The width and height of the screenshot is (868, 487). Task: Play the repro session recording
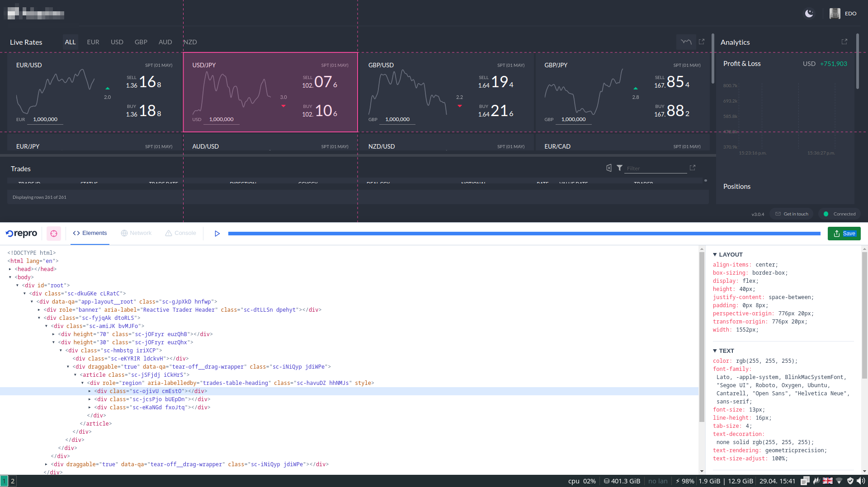pos(217,234)
